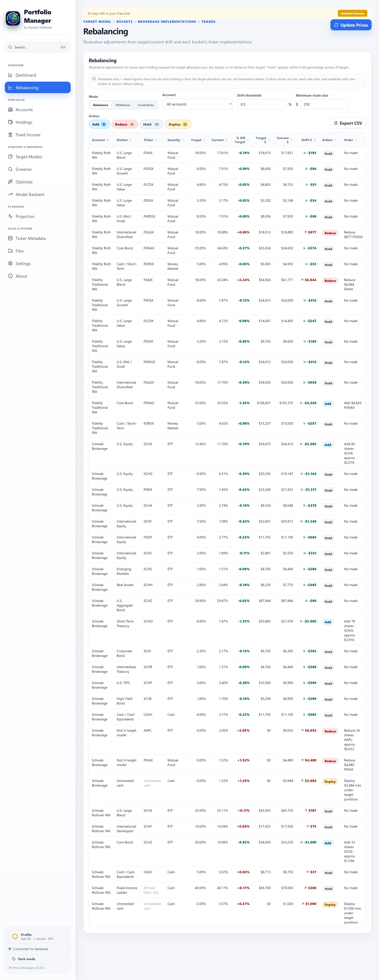379x980 pixels.
Task: Click the Rebalancing line chart icon
Action: [10, 87]
